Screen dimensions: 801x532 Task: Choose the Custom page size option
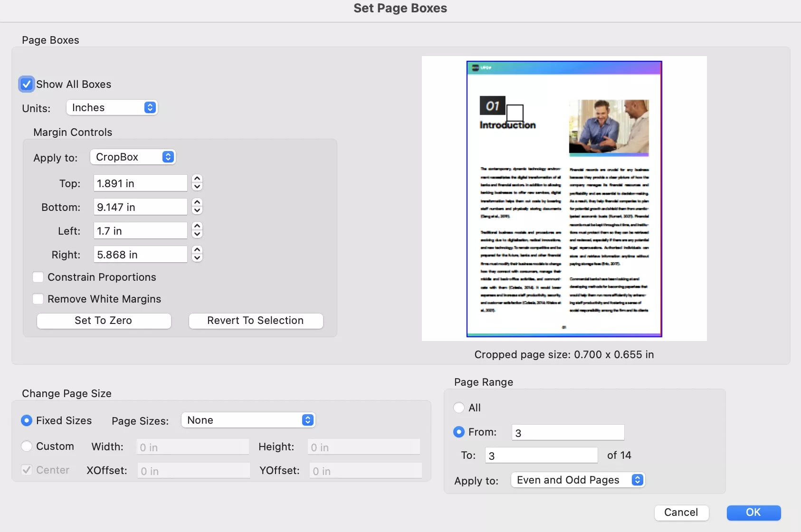tap(27, 446)
